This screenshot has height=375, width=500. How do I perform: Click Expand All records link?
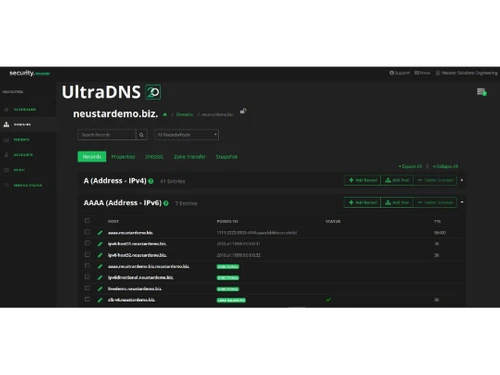tap(410, 166)
